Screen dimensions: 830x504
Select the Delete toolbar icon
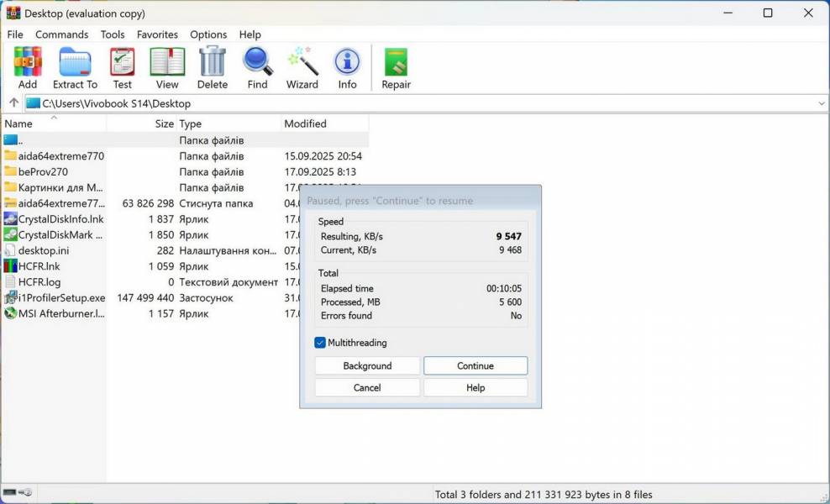tap(212, 67)
